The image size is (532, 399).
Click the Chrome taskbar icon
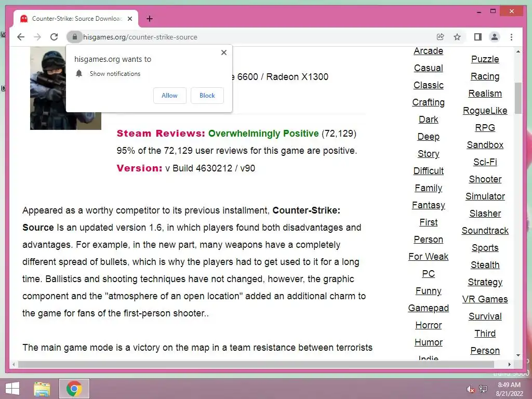coord(74,389)
